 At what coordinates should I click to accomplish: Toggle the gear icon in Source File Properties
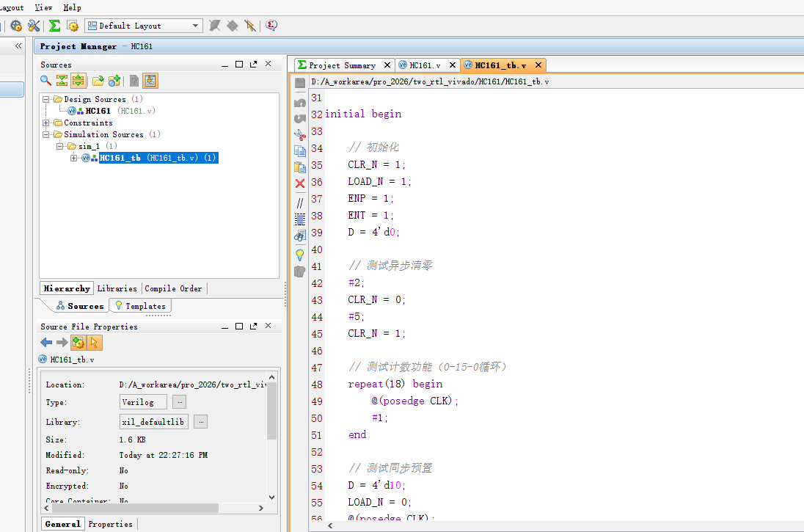click(x=78, y=342)
